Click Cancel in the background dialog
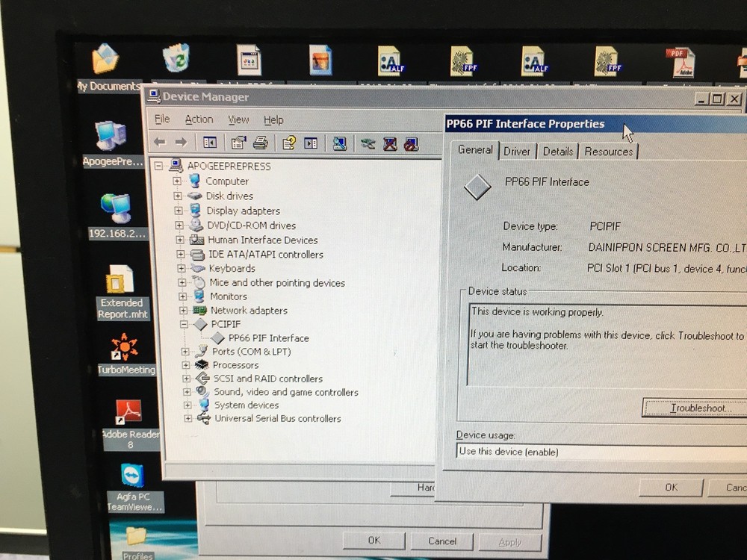Image resolution: width=747 pixels, height=560 pixels. [x=442, y=541]
